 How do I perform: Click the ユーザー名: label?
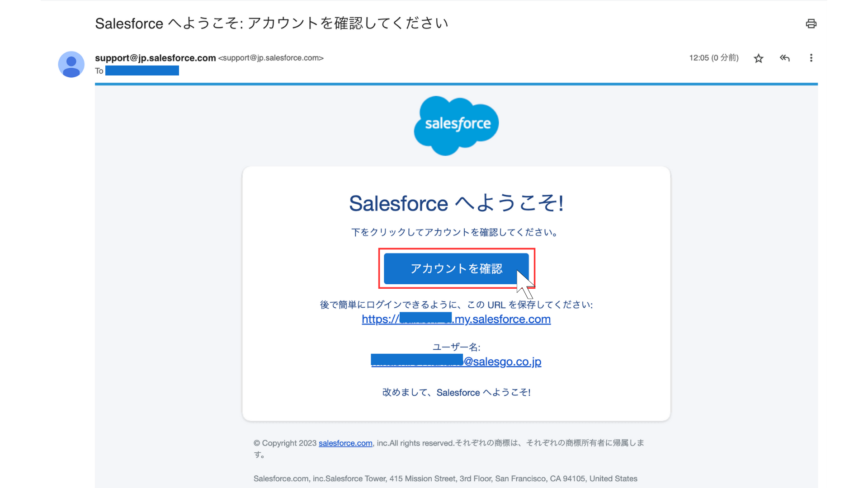click(x=456, y=347)
